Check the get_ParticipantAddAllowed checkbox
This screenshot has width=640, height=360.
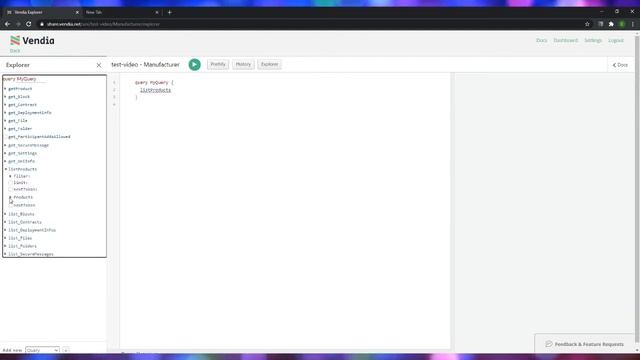pyautogui.click(x=6, y=137)
